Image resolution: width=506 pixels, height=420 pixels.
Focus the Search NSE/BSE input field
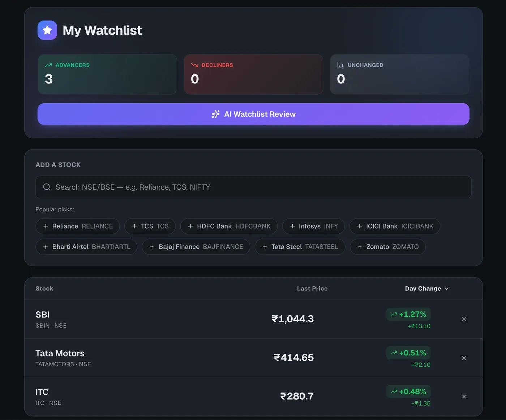(x=253, y=187)
